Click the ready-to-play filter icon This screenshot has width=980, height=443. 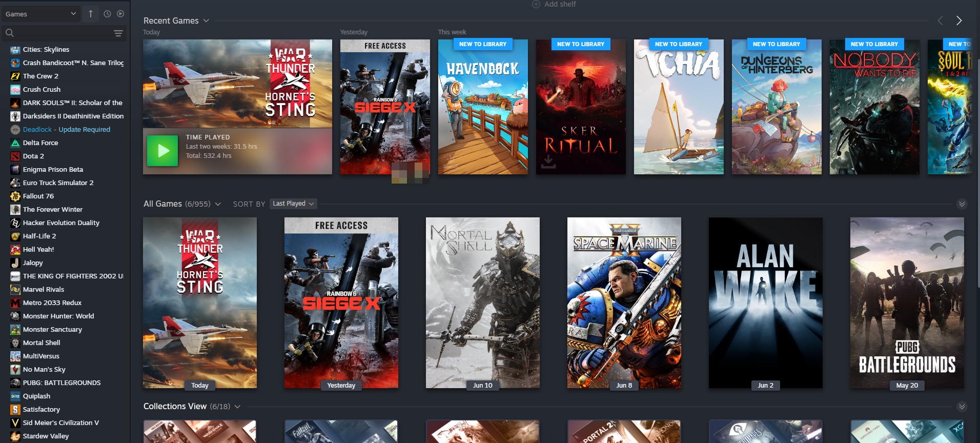(120, 14)
